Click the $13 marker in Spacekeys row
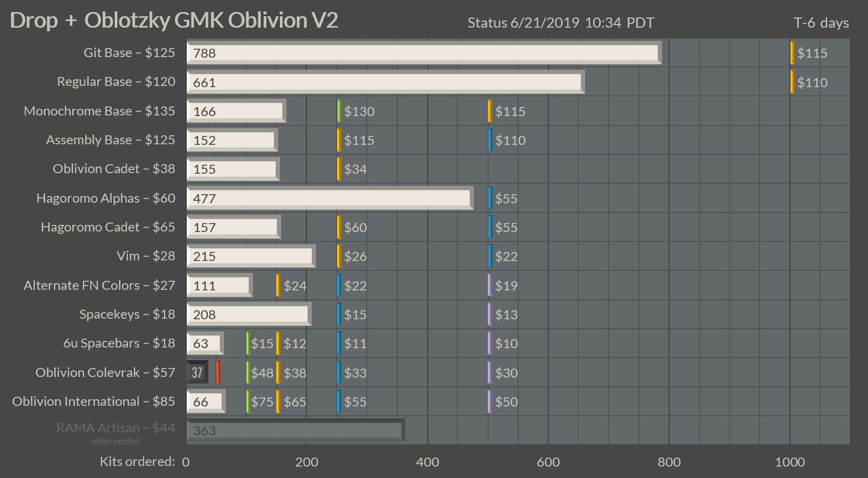This screenshot has width=868, height=478. coord(490,314)
